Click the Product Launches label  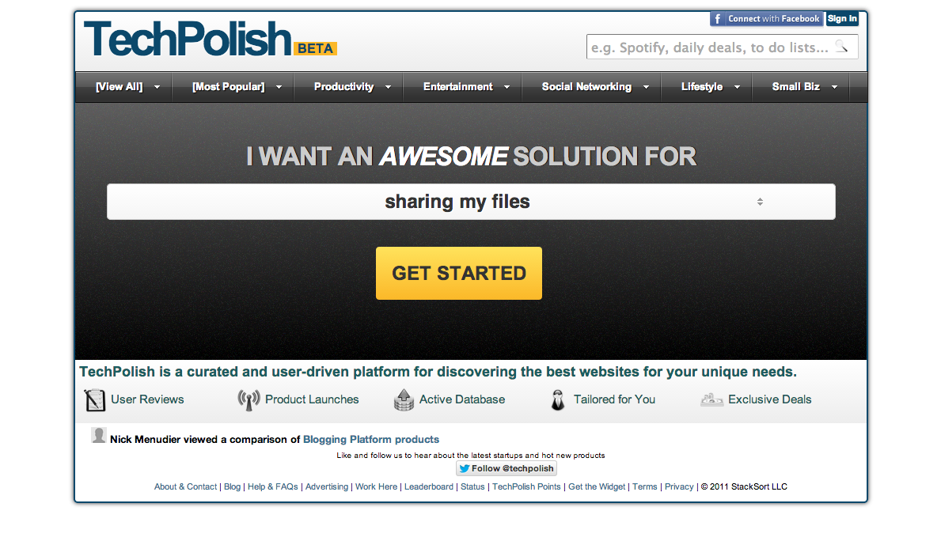pos(312,399)
